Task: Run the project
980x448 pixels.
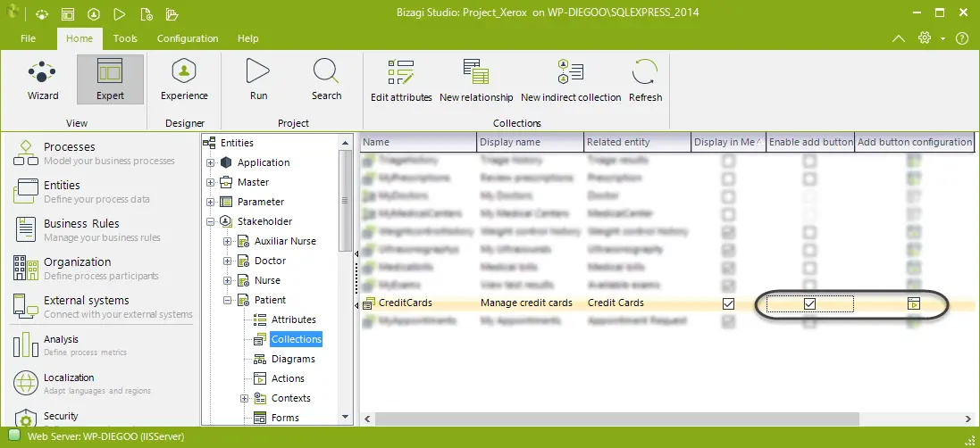Action: coord(258,79)
